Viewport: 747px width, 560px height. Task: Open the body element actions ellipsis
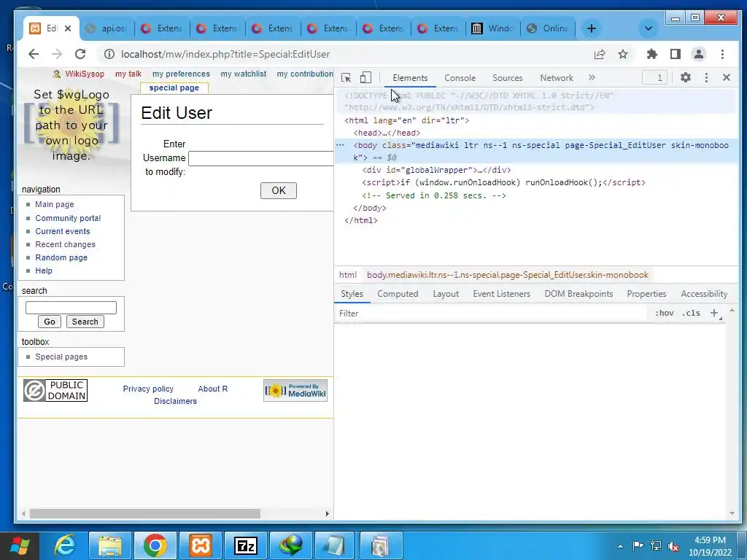coord(340,145)
